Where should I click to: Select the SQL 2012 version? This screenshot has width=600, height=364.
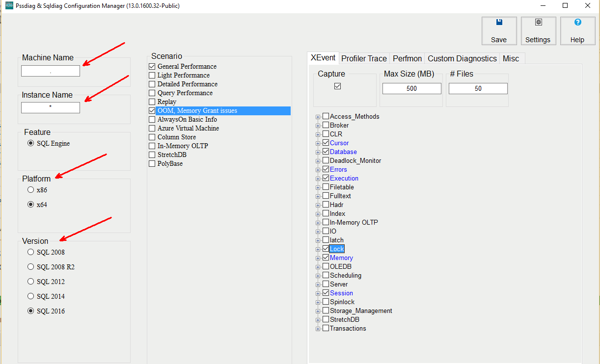(x=31, y=282)
